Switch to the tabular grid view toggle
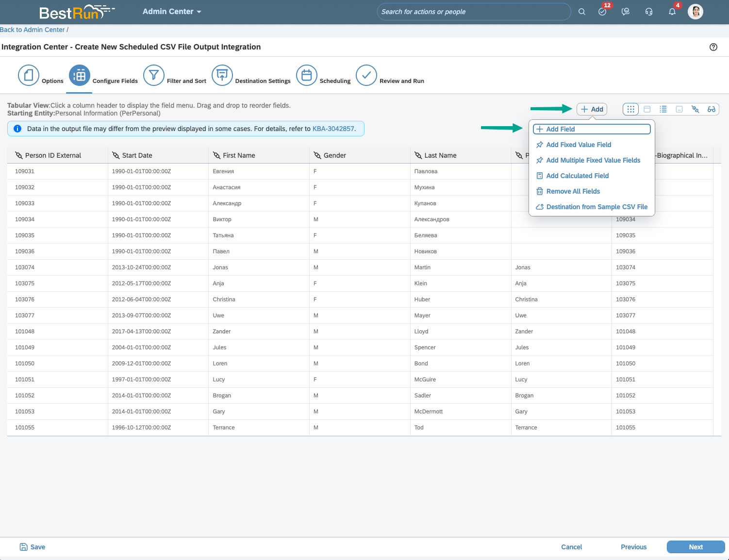The width and height of the screenshot is (729, 560). tap(630, 109)
